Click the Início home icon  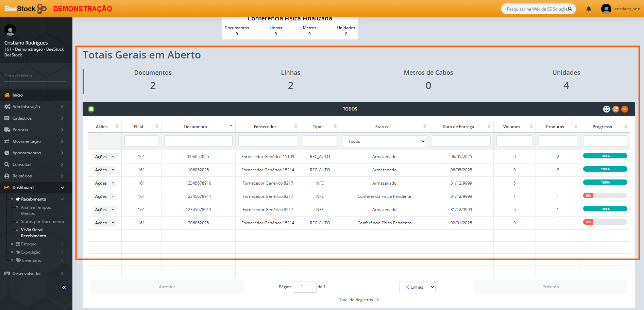pos(7,95)
